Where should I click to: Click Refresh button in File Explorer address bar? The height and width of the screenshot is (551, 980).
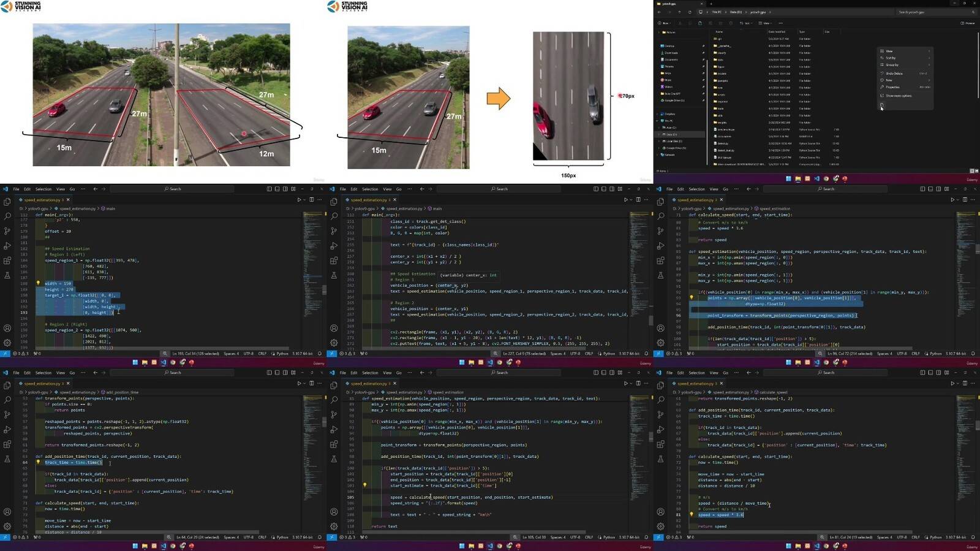[690, 12]
